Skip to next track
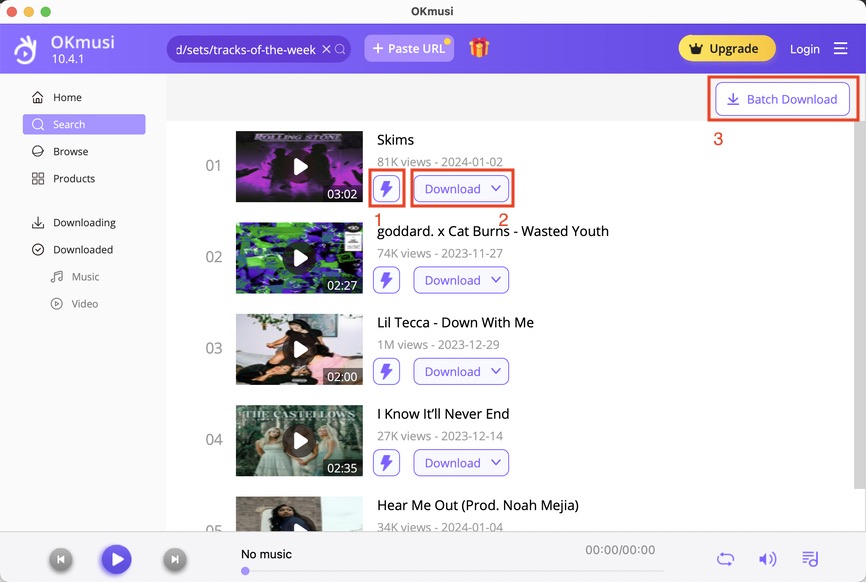Screen dimensions: 866x582 coord(174,559)
